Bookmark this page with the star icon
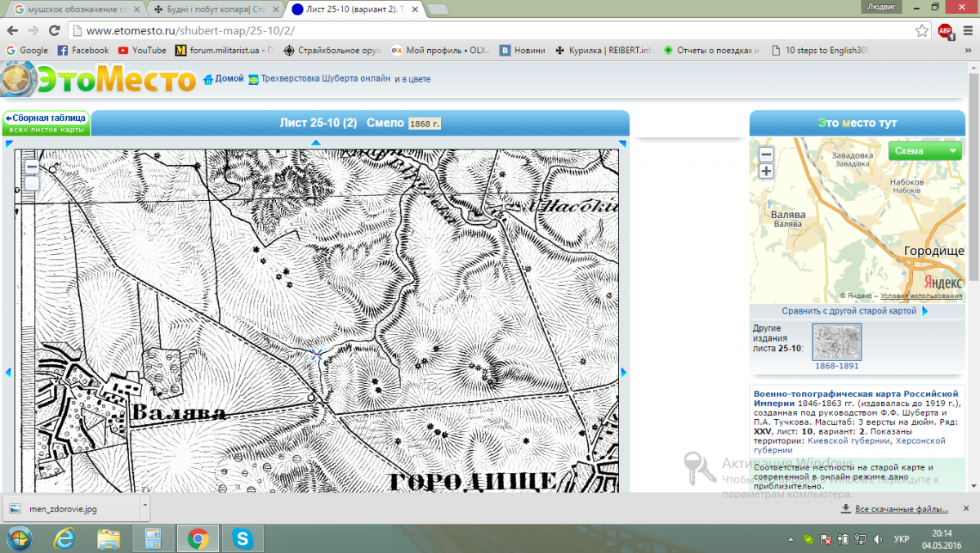Image resolution: width=980 pixels, height=553 pixels. (922, 31)
